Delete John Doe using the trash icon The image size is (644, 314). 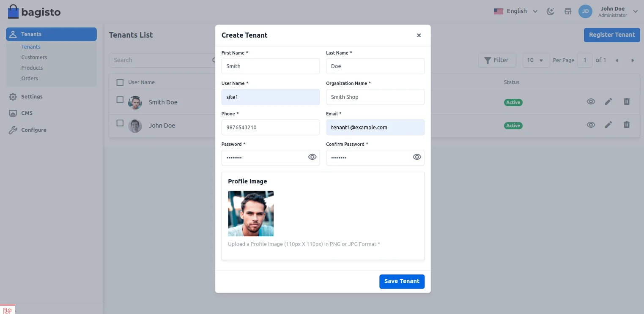click(627, 125)
